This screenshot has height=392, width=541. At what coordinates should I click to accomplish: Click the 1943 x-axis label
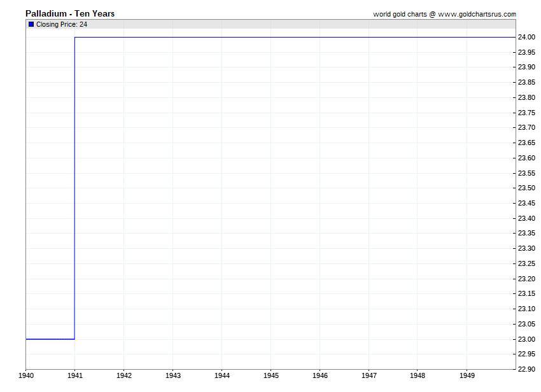tap(173, 375)
